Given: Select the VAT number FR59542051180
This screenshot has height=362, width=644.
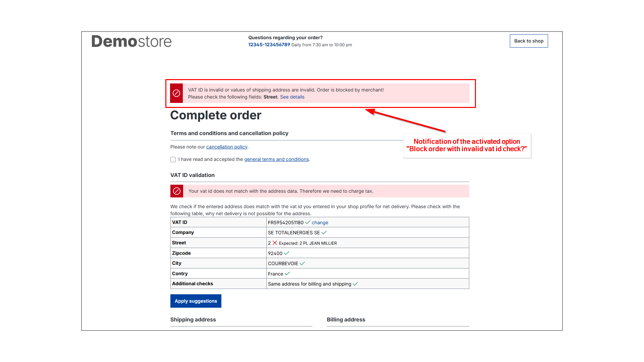Looking at the screenshot, I should click(x=286, y=223).
